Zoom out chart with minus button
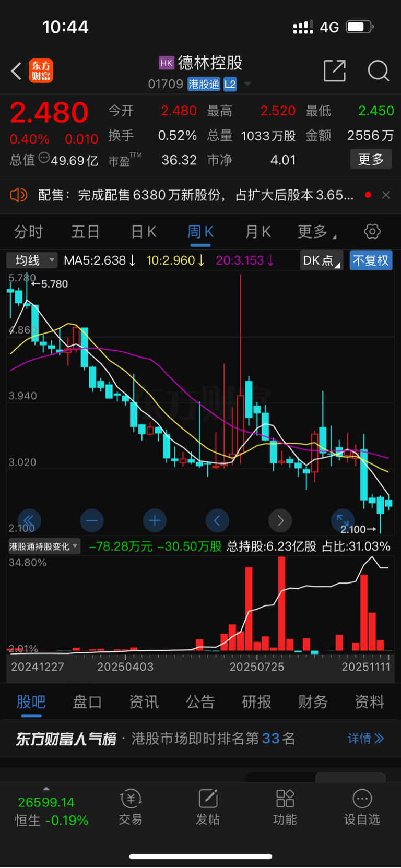 [92, 520]
